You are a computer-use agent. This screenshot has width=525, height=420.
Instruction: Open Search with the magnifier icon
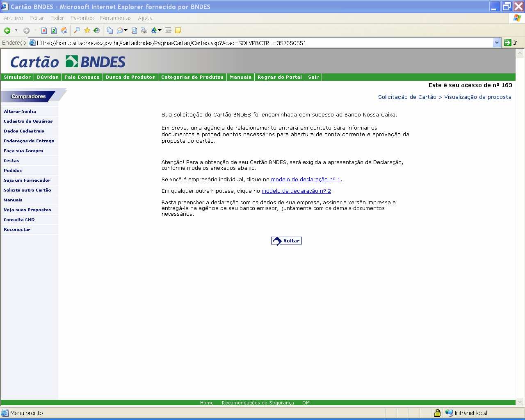[x=77, y=30]
